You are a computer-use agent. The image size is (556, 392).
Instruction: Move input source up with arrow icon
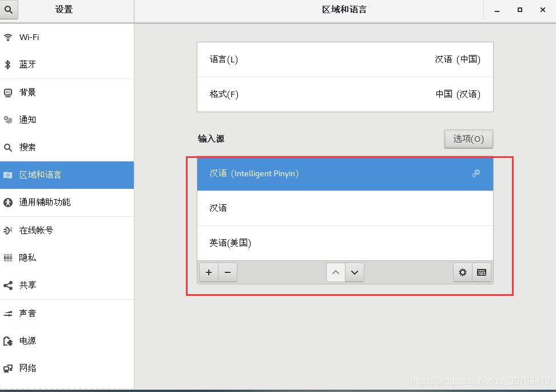click(x=336, y=272)
